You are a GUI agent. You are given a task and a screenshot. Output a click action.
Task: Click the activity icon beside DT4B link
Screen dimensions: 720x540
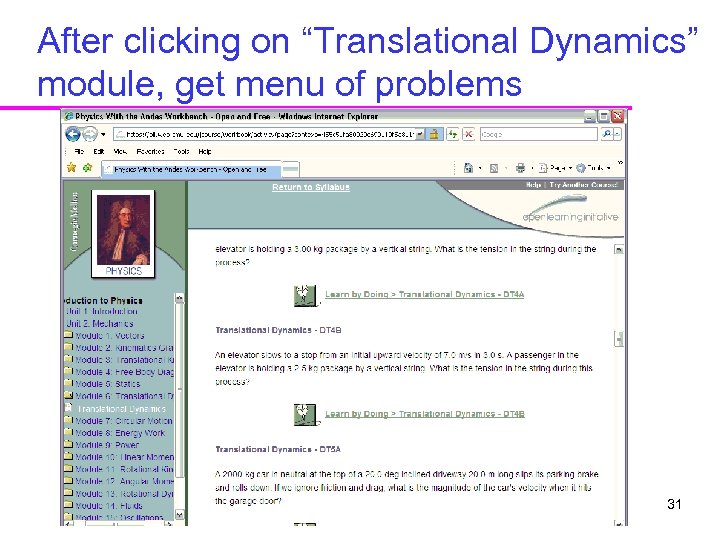tap(305, 415)
